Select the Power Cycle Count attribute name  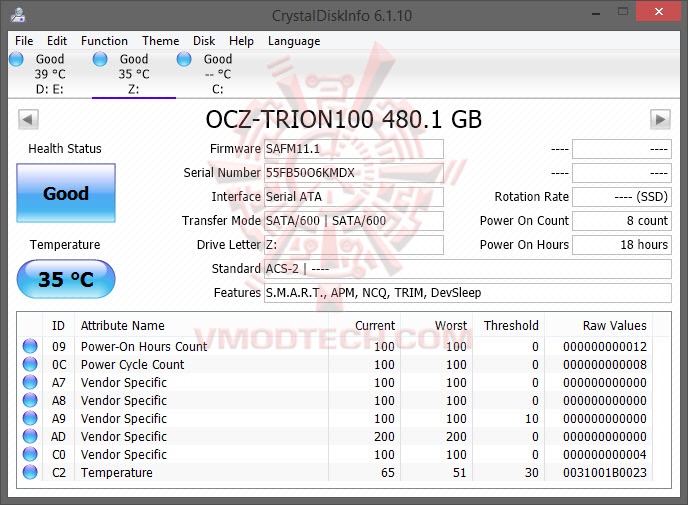point(133,365)
